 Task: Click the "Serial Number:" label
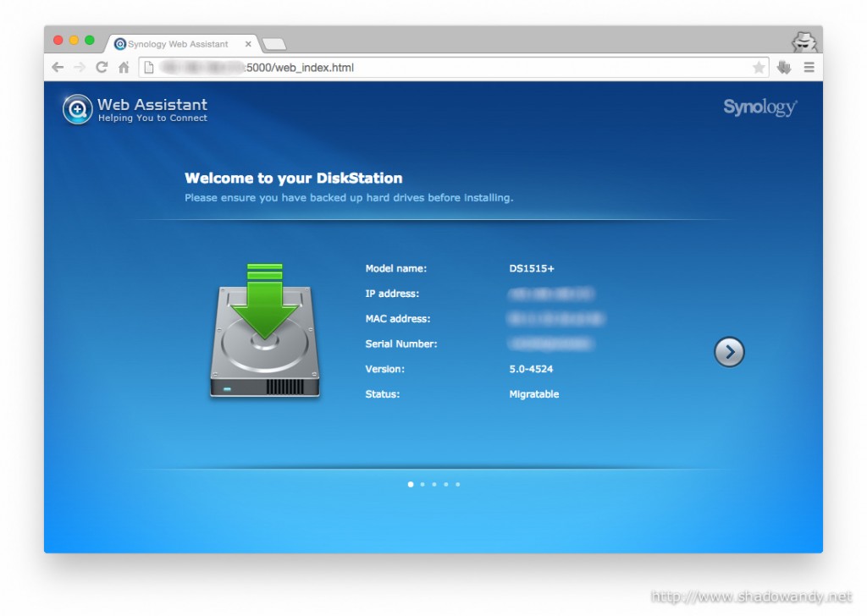pos(400,344)
